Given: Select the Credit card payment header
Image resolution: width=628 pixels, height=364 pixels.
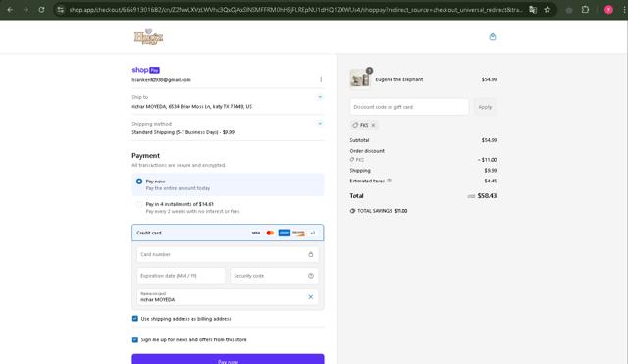Looking at the screenshot, I should (x=228, y=233).
